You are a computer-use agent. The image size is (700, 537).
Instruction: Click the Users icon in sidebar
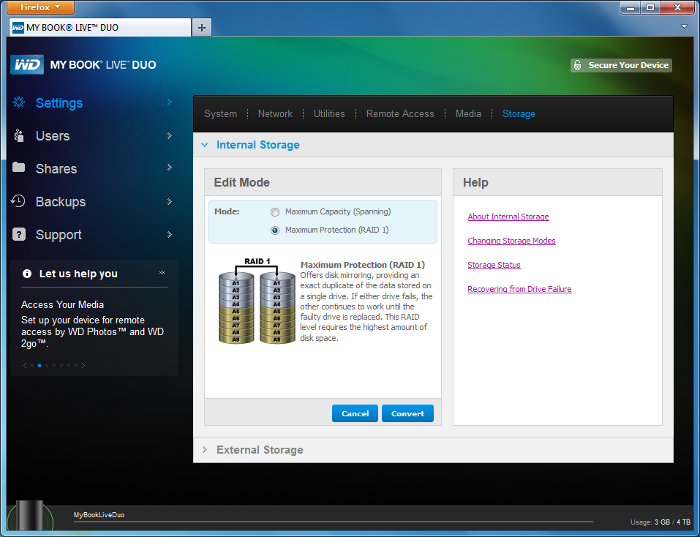[19, 135]
